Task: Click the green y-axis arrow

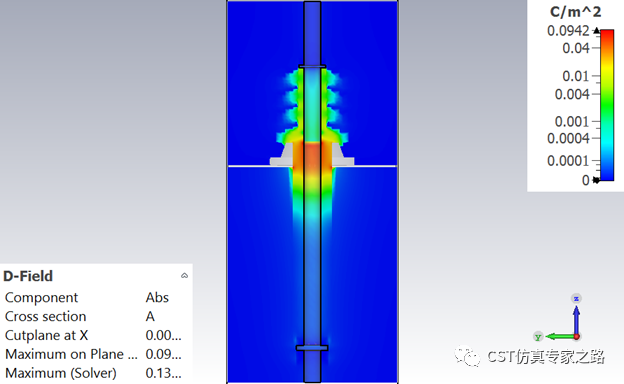Action: click(x=560, y=337)
